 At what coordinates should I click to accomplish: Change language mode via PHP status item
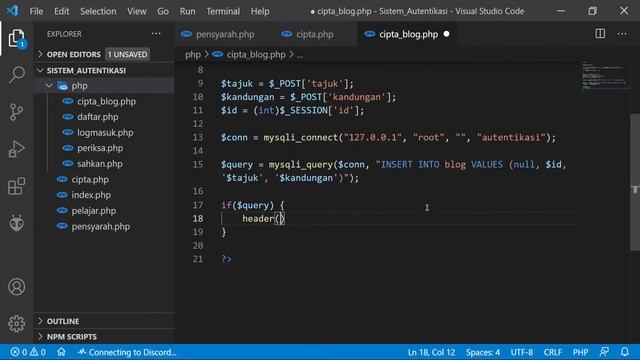pos(580,352)
